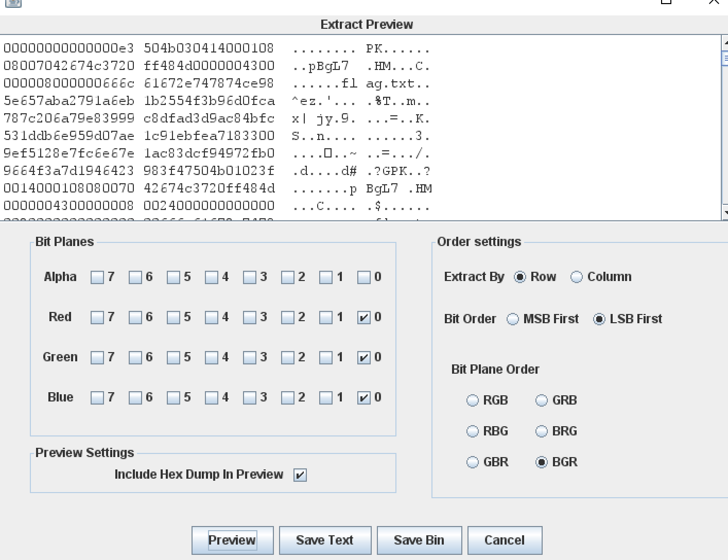Viewport: 728px width, 560px height.
Task: Click hex value 531ddb6e959d07ae
Action: (x=69, y=136)
